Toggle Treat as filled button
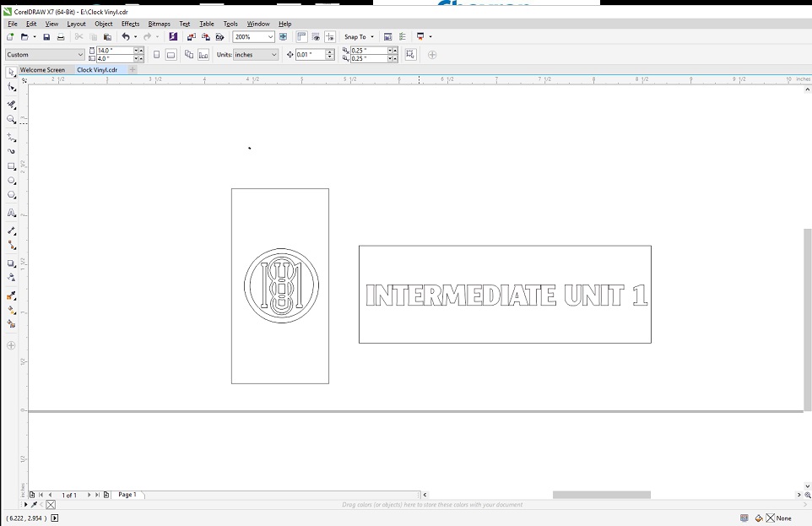Image resolution: width=812 pixels, height=526 pixels. click(411, 54)
